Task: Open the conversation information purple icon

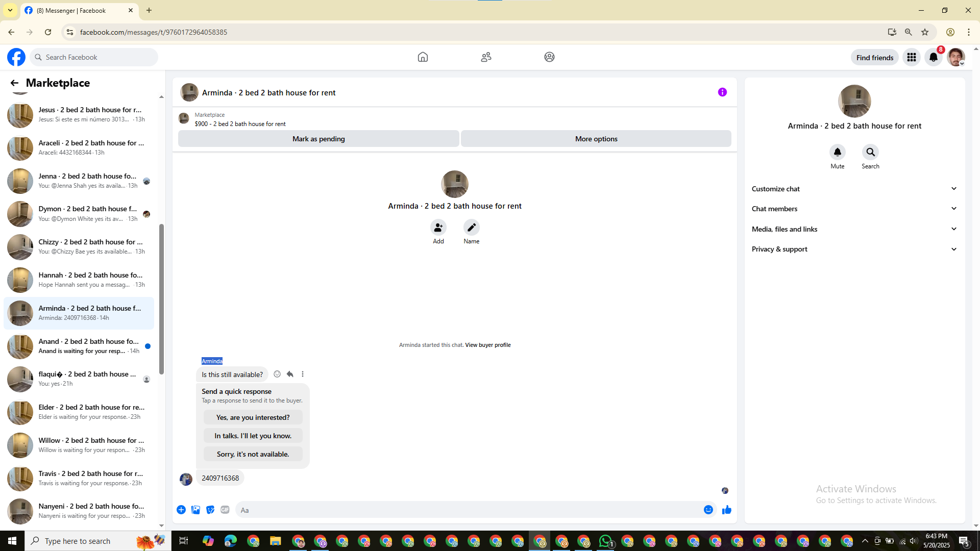Action: click(x=722, y=92)
